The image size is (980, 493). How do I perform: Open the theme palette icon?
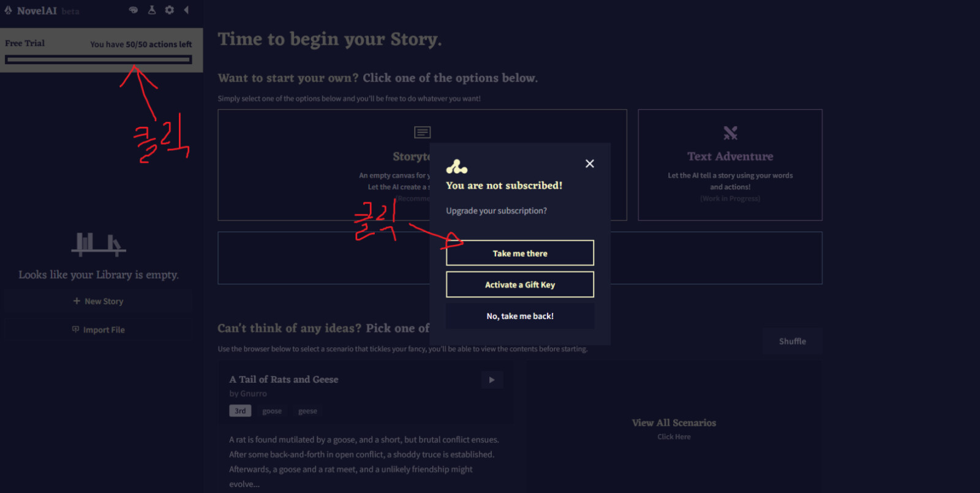(134, 10)
